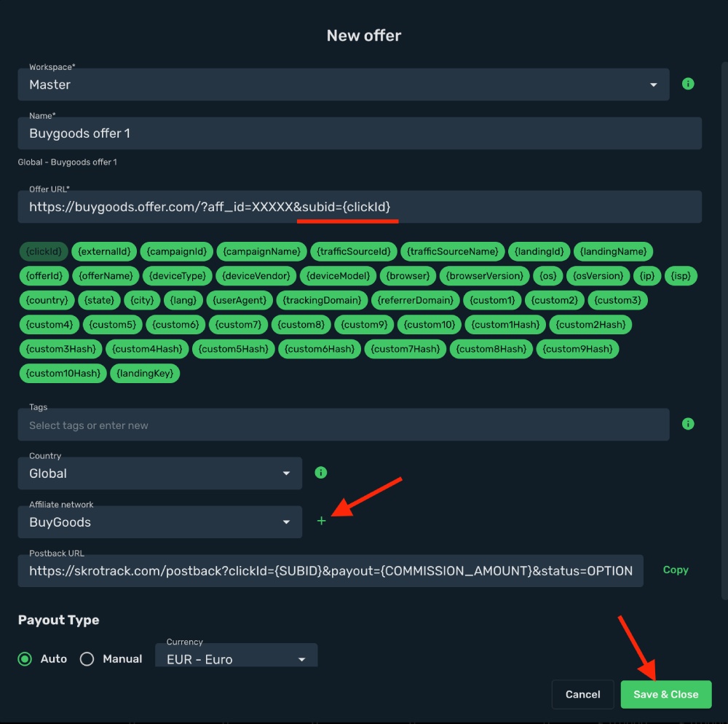This screenshot has width=728, height=724.
Task: Add new affiliate network with plus icon
Action: coord(321,521)
